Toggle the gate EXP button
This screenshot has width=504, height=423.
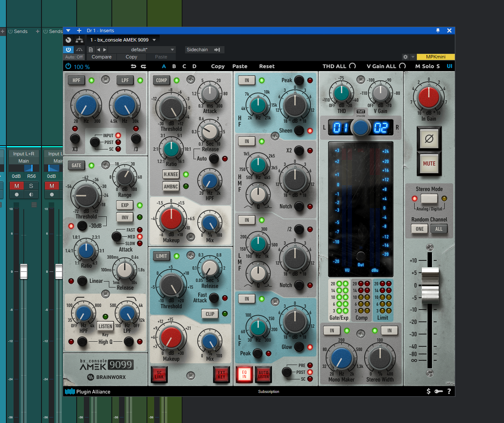point(125,205)
